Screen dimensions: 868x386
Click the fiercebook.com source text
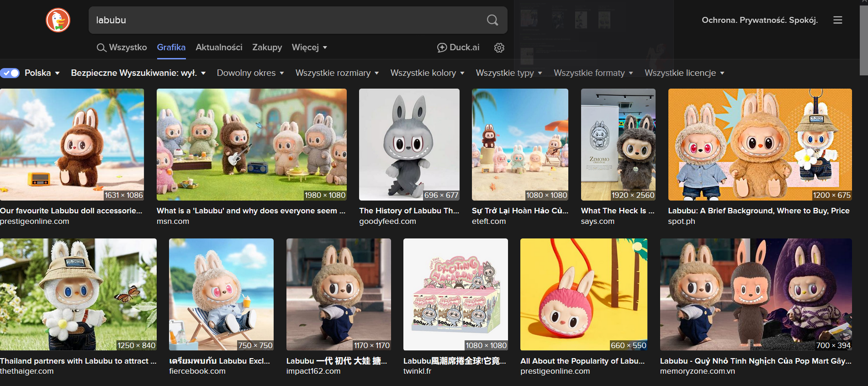click(x=197, y=371)
